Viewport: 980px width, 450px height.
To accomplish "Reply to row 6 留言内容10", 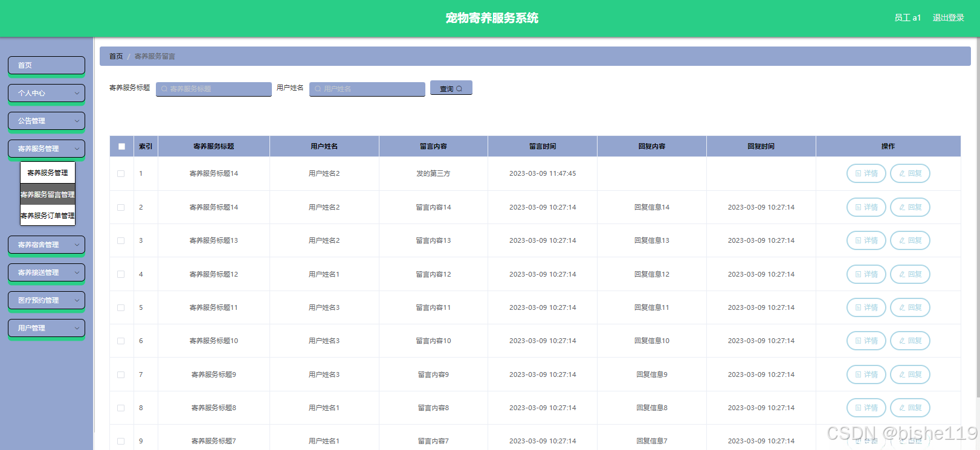I will tap(910, 341).
